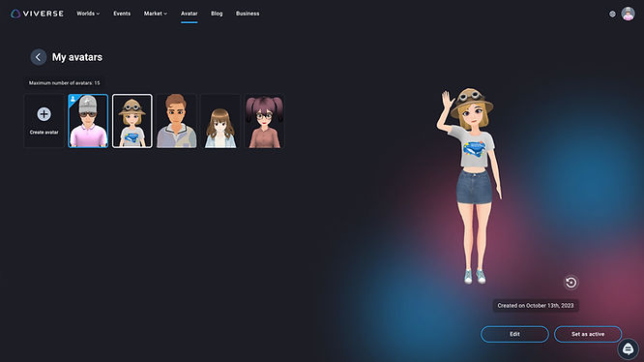Select the avatar with gray cap and sunglasses
Screen dimensions: 644x362
click(x=88, y=121)
